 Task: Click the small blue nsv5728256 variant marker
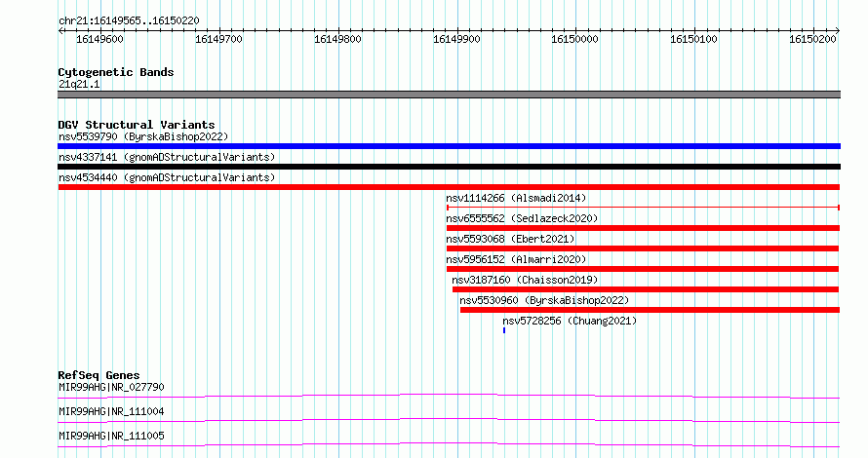(504, 330)
